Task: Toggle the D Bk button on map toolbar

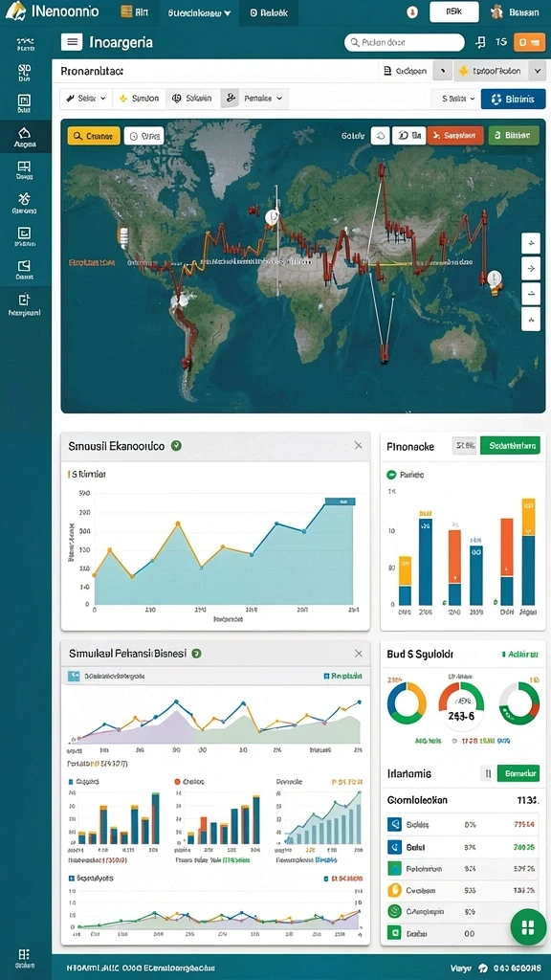Action: (x=409, y=135)
